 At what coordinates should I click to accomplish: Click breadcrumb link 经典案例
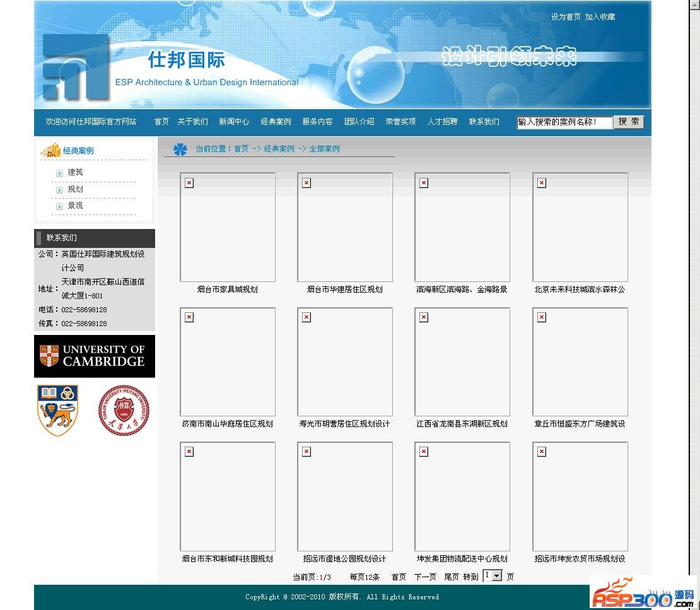(279, 149)
